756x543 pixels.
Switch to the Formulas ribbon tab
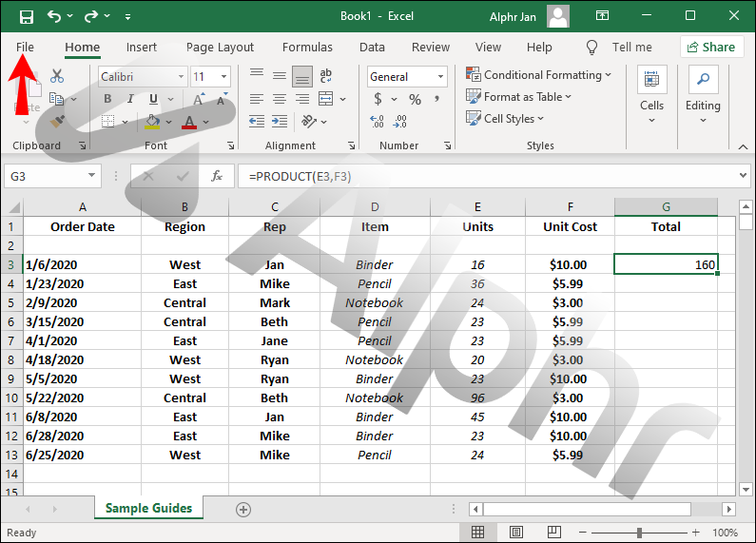pos(307,48)
